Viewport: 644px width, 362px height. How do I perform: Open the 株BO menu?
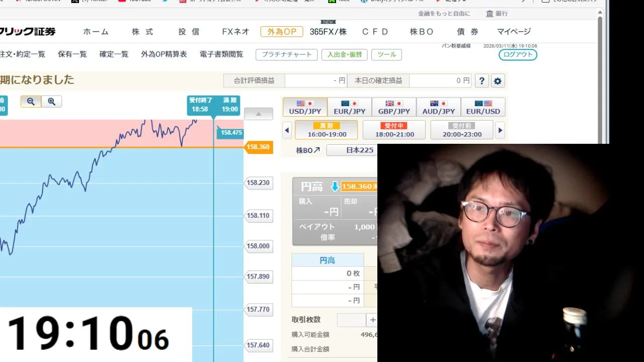[x=422, y=32]
